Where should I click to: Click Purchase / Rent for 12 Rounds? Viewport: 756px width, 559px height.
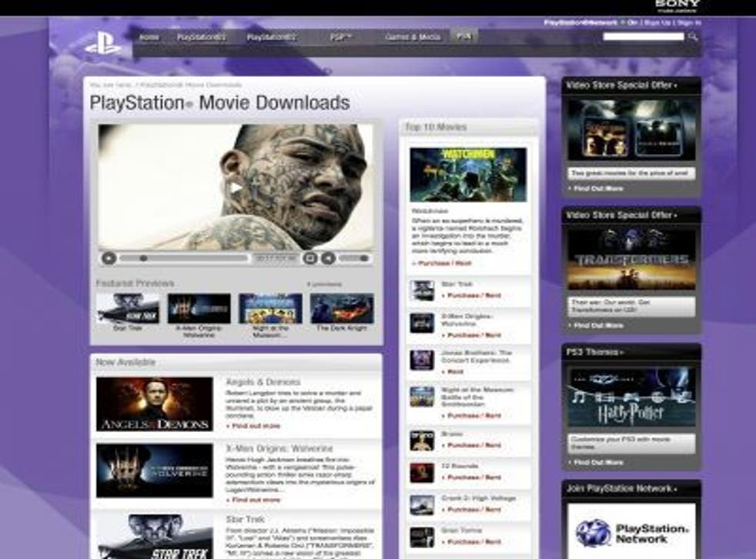pos(474,477)
